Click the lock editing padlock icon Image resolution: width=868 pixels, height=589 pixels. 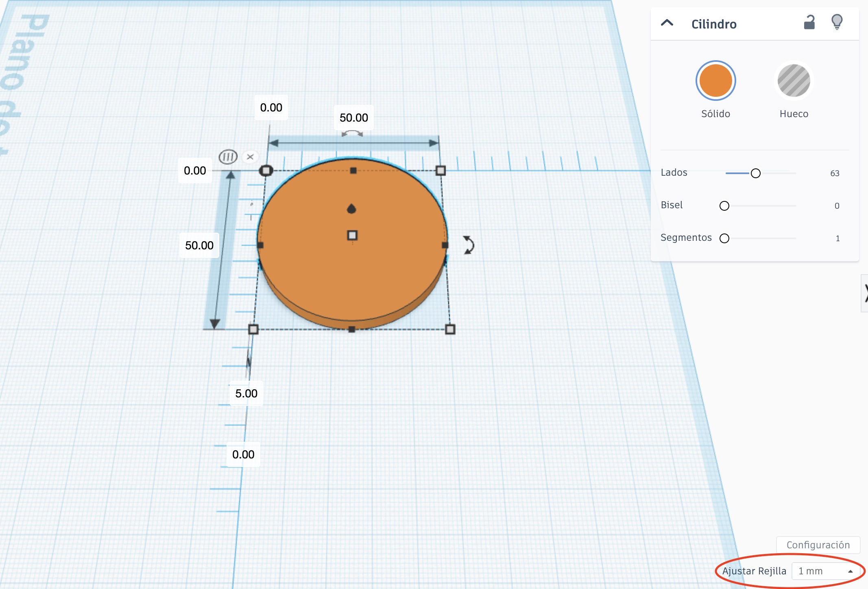[809, 23]
